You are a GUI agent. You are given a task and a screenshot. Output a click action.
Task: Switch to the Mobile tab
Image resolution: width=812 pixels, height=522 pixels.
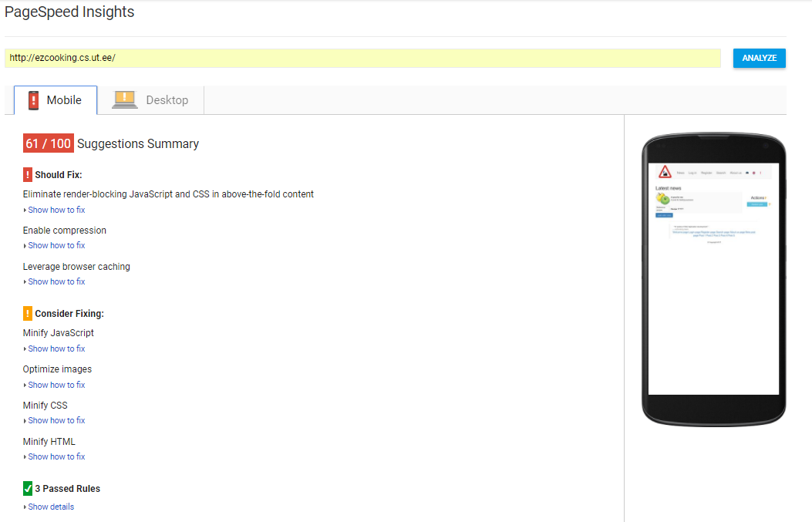pyautogui.click(x=56, y=100)
